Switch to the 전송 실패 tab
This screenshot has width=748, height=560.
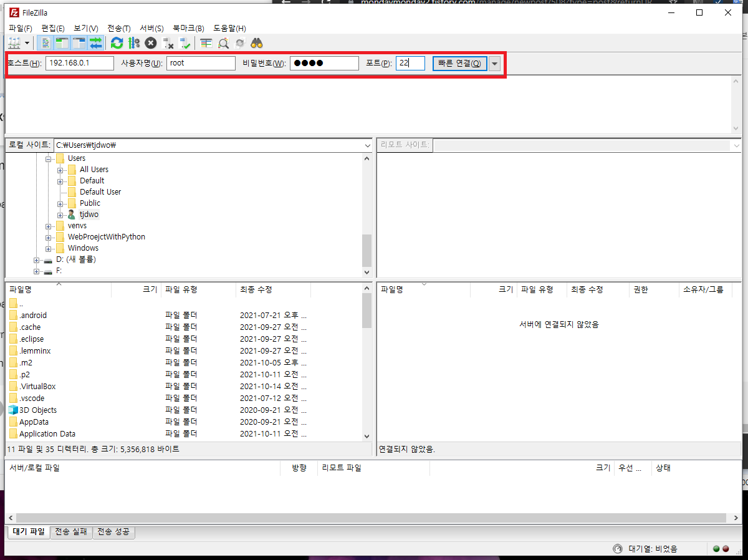coord(71,532)
